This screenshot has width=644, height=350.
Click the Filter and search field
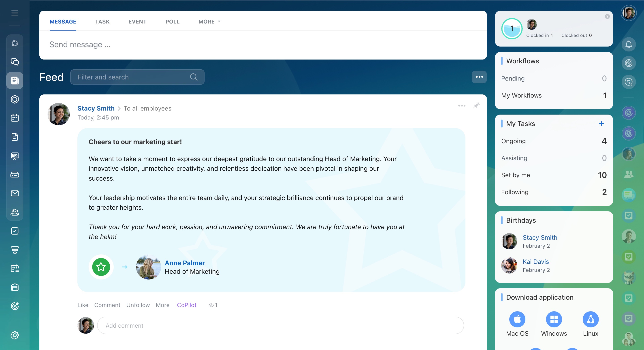[x=132, y=77]
